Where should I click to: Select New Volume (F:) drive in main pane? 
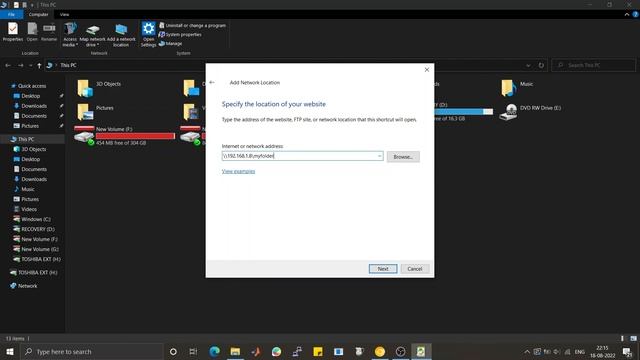coord(84,136)
